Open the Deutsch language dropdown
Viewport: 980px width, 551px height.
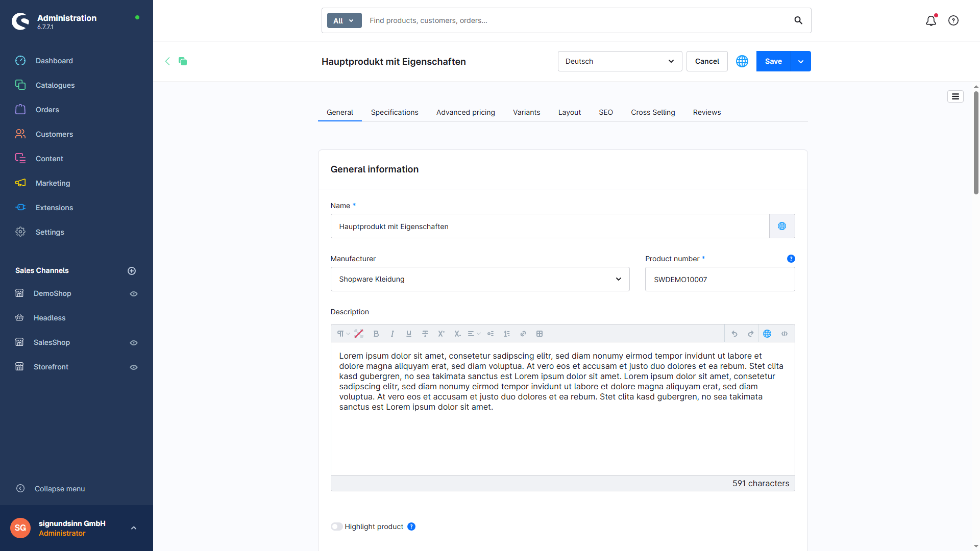point(620,61)
